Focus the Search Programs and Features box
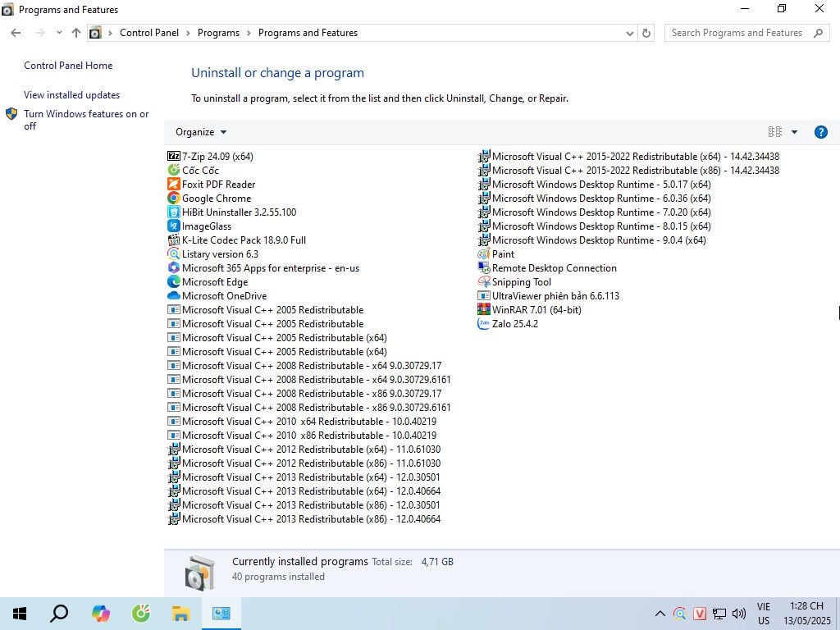Screen dimensions: 840x630 (x=746, y=33)
